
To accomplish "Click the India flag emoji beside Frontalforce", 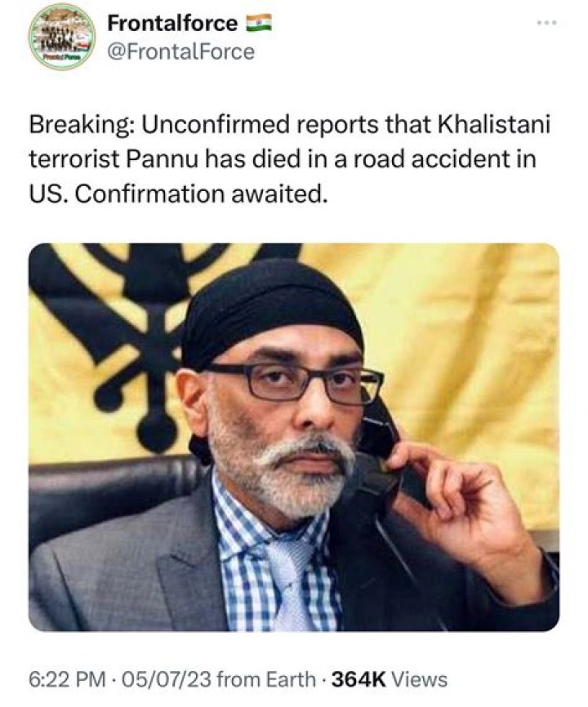I will pos(258,23).
